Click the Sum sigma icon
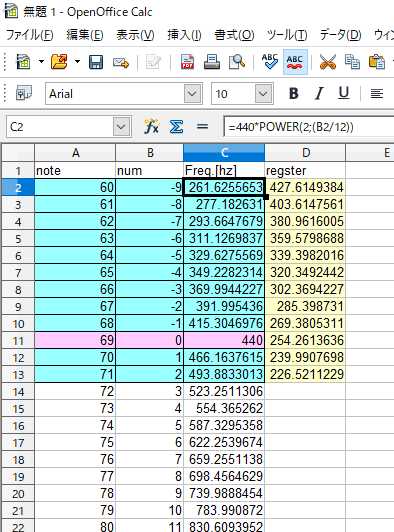 coord(176,127)
